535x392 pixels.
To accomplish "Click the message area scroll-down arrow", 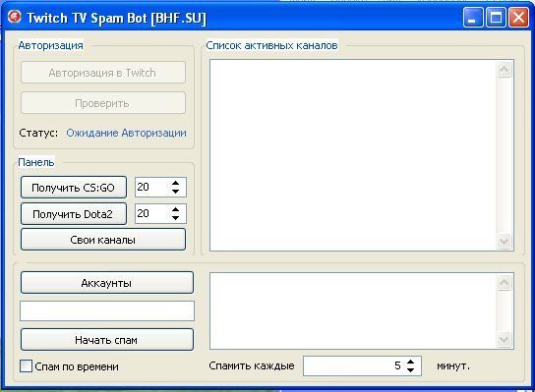I will tap(505, 339).
